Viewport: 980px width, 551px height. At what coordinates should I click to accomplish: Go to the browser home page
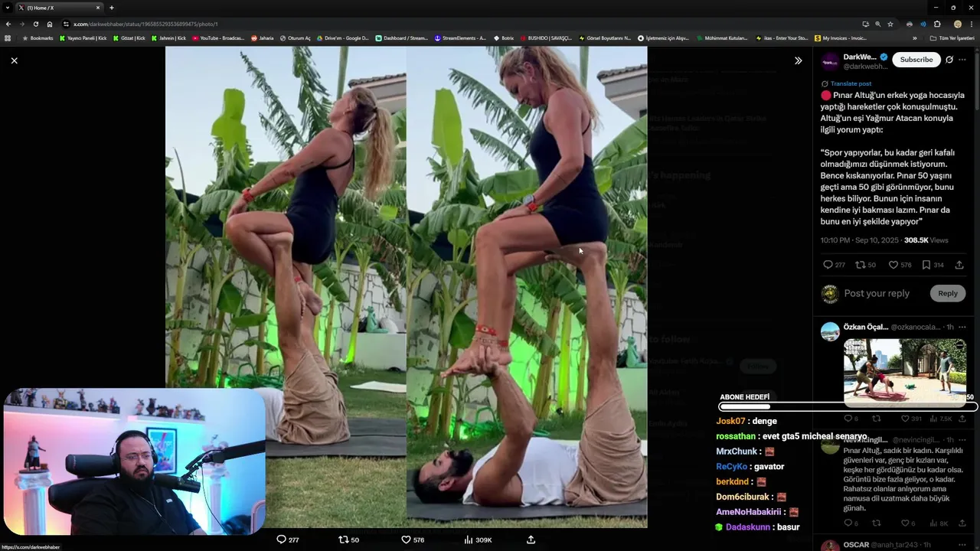pyautogui.click(x=50, y=24)
